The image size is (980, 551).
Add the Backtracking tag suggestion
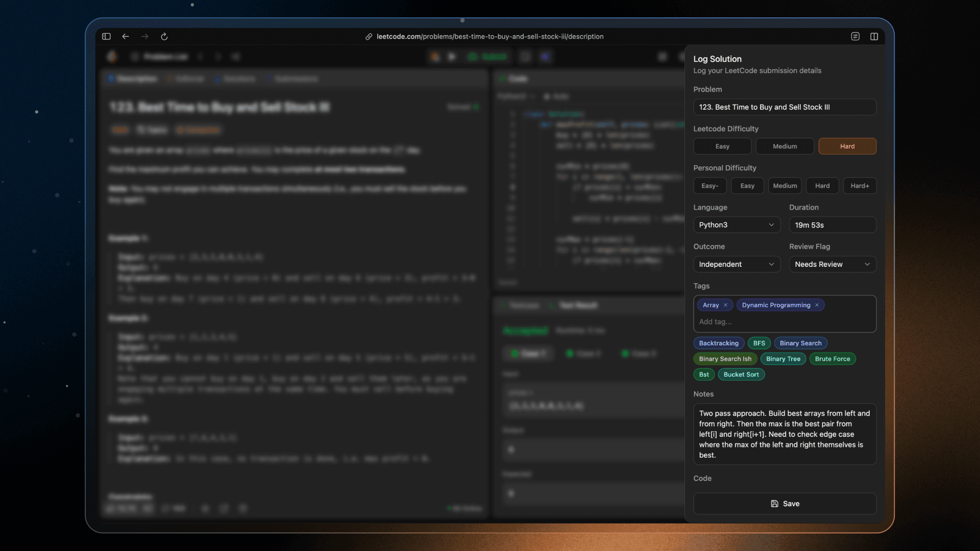point(719,343)
